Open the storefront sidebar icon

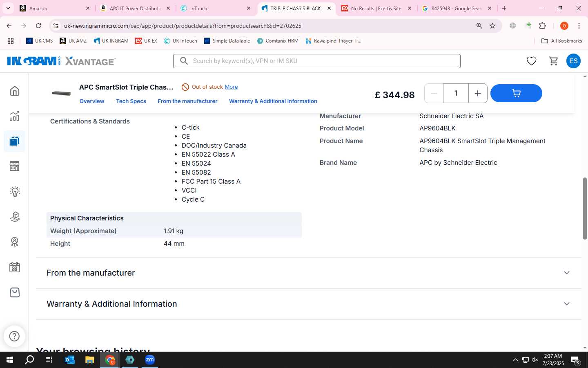[15, 166]
